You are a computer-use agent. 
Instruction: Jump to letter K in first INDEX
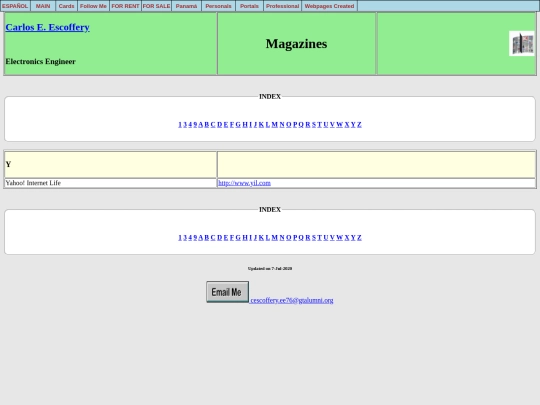tap(261, 124)
